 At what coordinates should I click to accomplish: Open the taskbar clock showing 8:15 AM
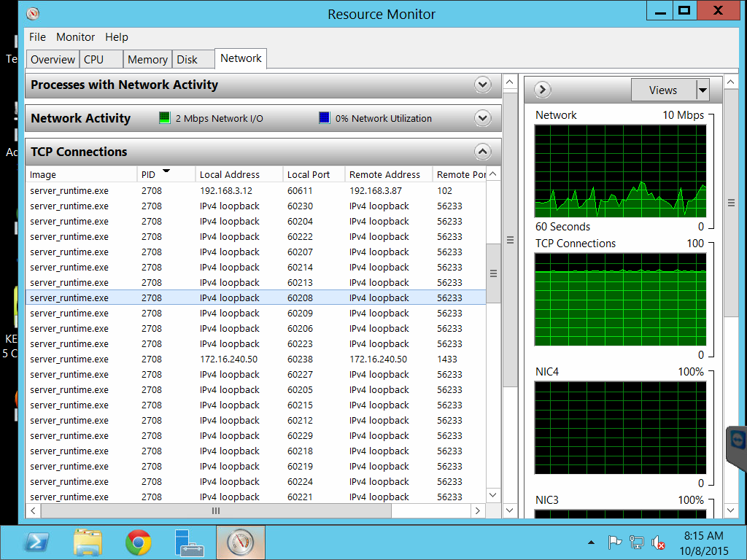pos(704,543)
